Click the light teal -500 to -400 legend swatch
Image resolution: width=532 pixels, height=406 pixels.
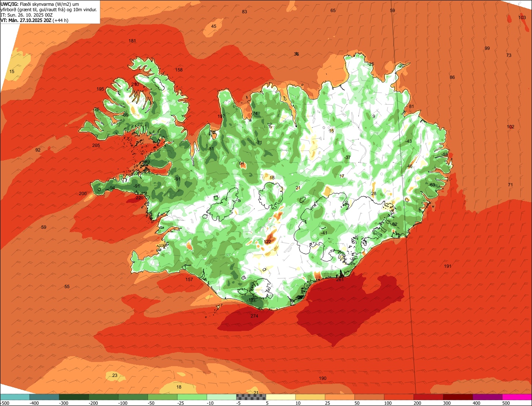tap(15, 397)
